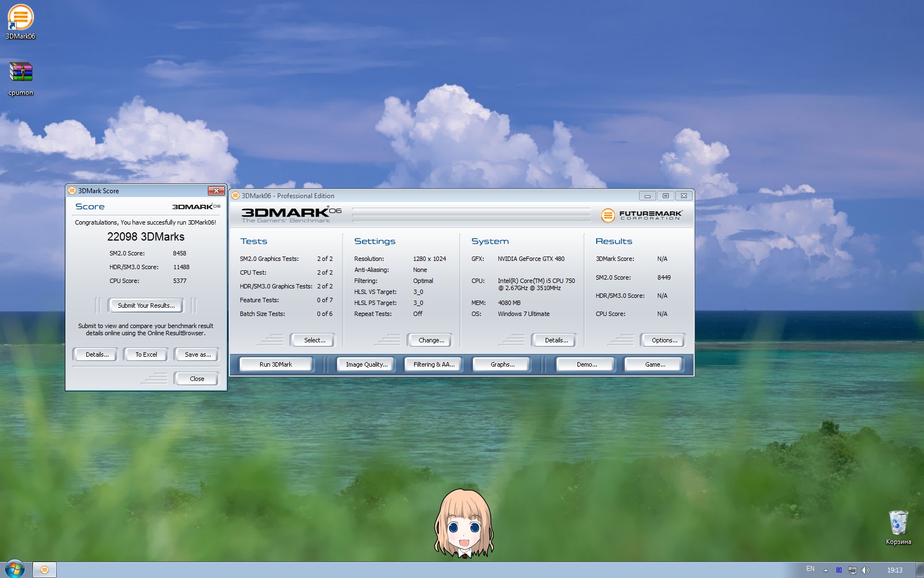Open Details in the 3DMark Score window
This screenshot has height=578, width=924.
click(x=97, y=355)
